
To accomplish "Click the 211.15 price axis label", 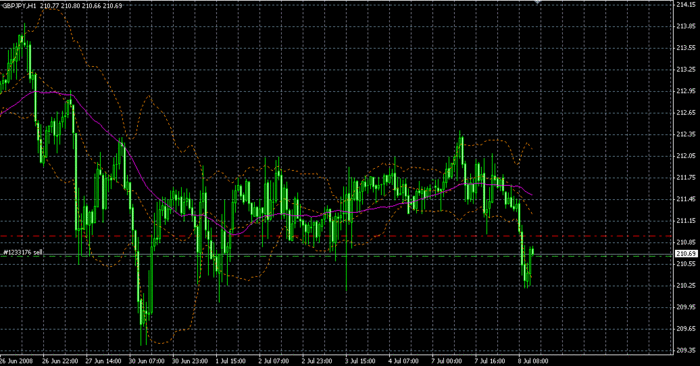I will 686,221.
